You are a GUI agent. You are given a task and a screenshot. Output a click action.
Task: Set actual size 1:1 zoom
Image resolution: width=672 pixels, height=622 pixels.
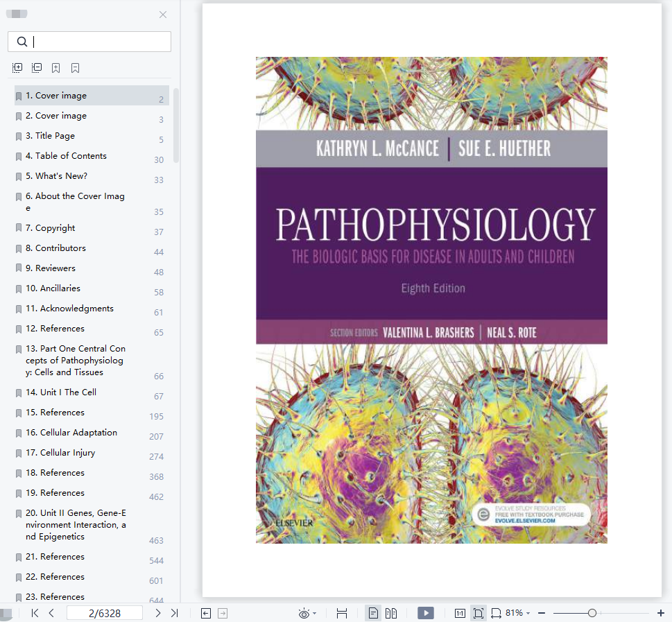[460, 614]
